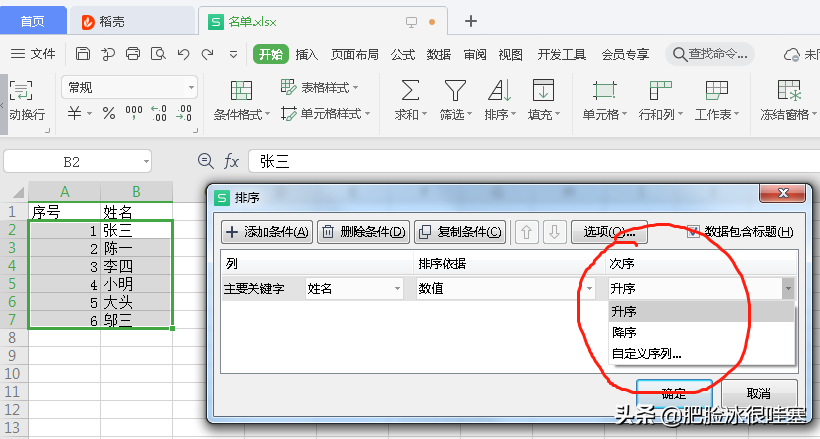Decrease decimal places icon
This screenshot has width=820, height=439.
(x=184, y=113)
